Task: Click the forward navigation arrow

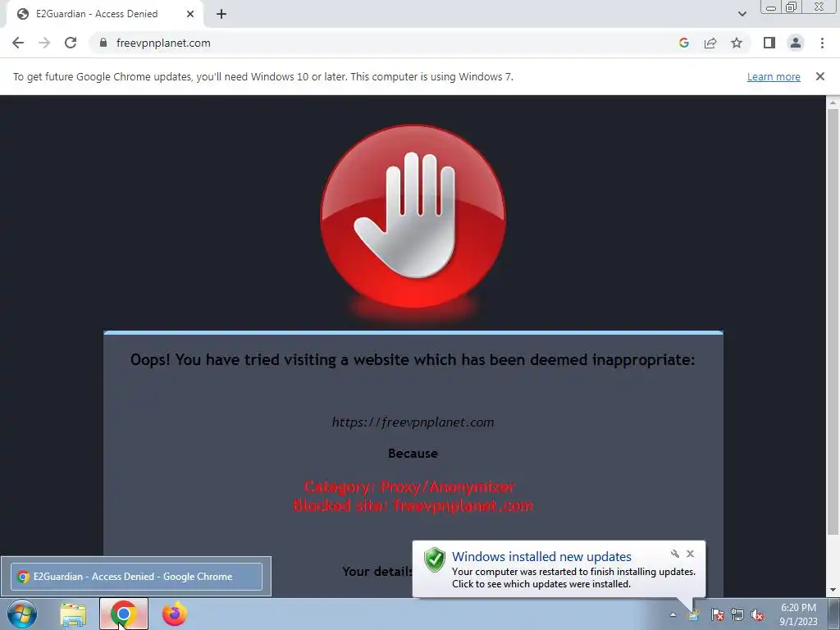Action: click(x=44, y=43)
